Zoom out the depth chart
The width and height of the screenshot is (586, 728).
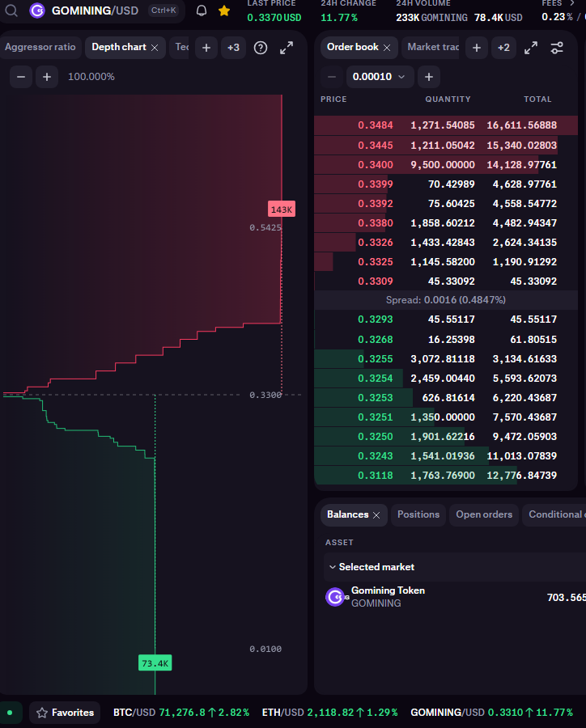(x=21, y=77)
